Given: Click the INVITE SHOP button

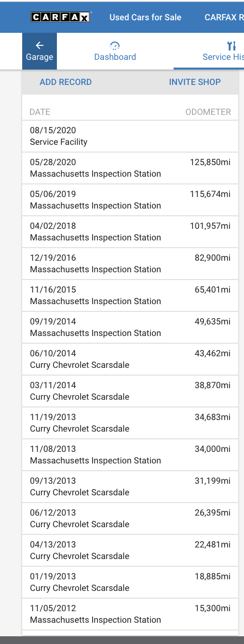Looking at the screenshot, I should [x=195, y=82].
